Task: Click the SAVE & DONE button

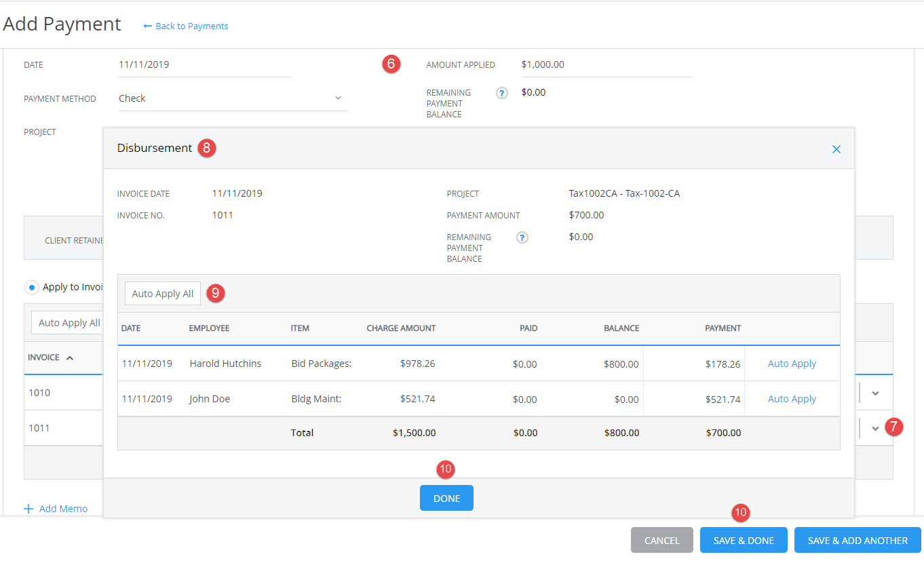Action: (744, 540)
